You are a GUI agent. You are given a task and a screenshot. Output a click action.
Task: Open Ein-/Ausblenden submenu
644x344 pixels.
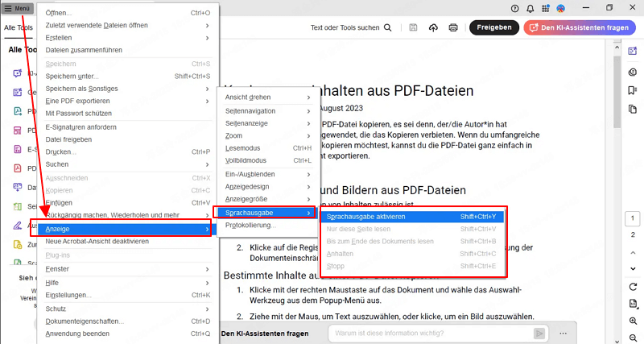point(268,174)
